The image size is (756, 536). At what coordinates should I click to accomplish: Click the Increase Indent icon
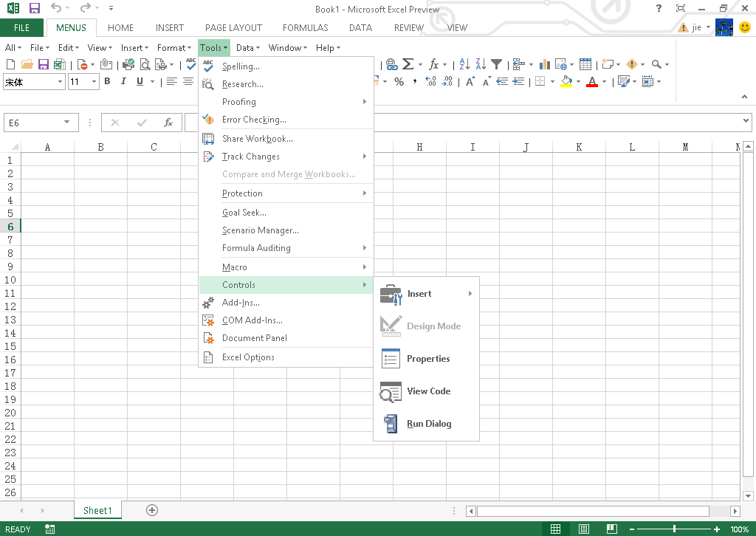coord(518,82)
